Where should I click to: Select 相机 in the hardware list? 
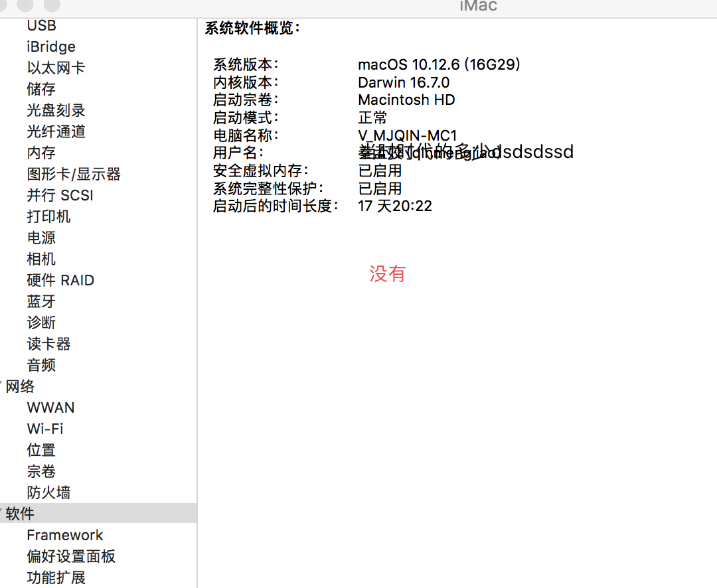click(x=41, y=259)
